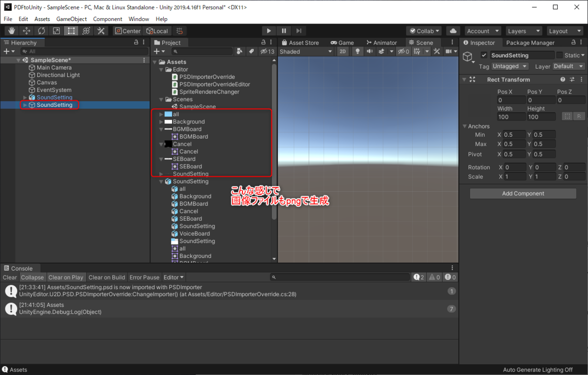Open Rect Transform context menu

[x=581, y=79]
